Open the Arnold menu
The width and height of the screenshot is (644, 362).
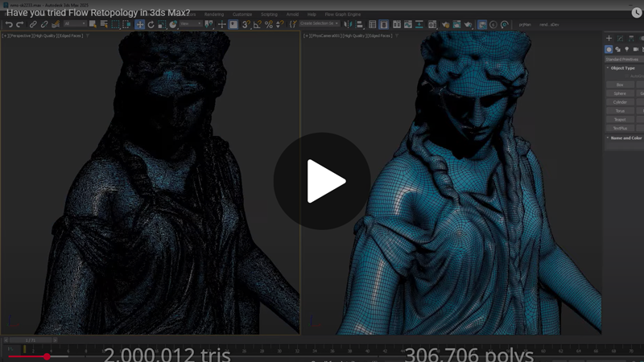(x=292, y=14)
